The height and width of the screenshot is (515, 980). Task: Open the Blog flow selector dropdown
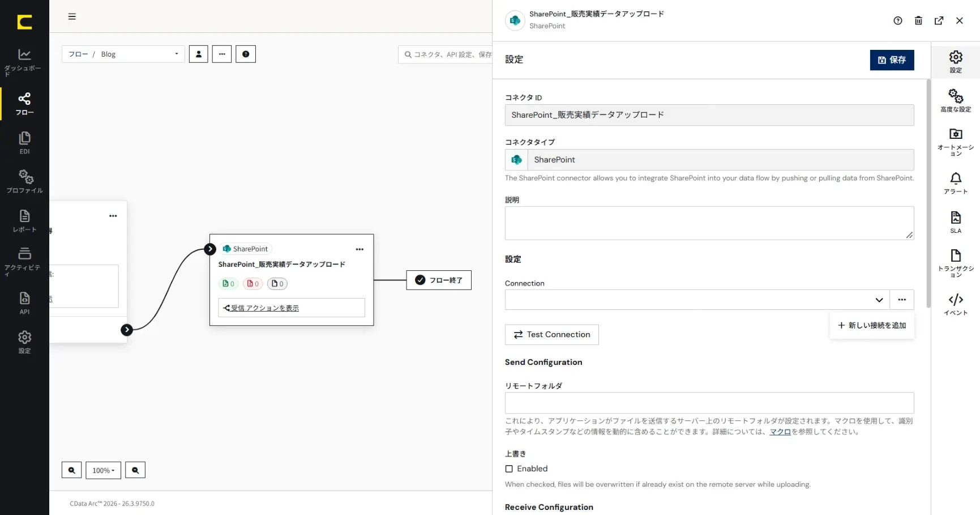click(123, 54)
